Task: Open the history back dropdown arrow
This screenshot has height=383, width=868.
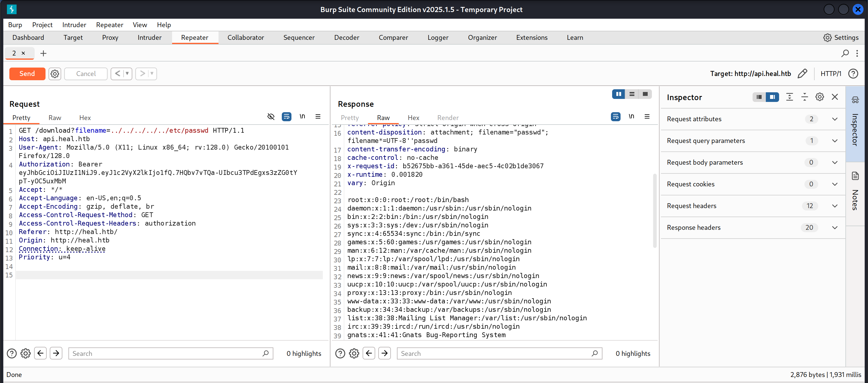Action: 127,74
